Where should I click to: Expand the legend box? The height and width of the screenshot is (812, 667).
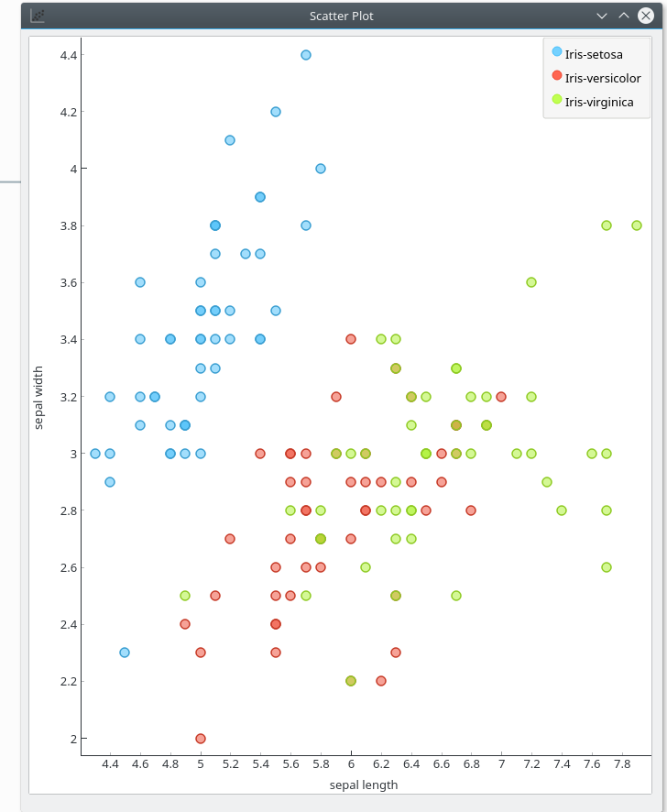pyautogui.click(x=596, y=78)
